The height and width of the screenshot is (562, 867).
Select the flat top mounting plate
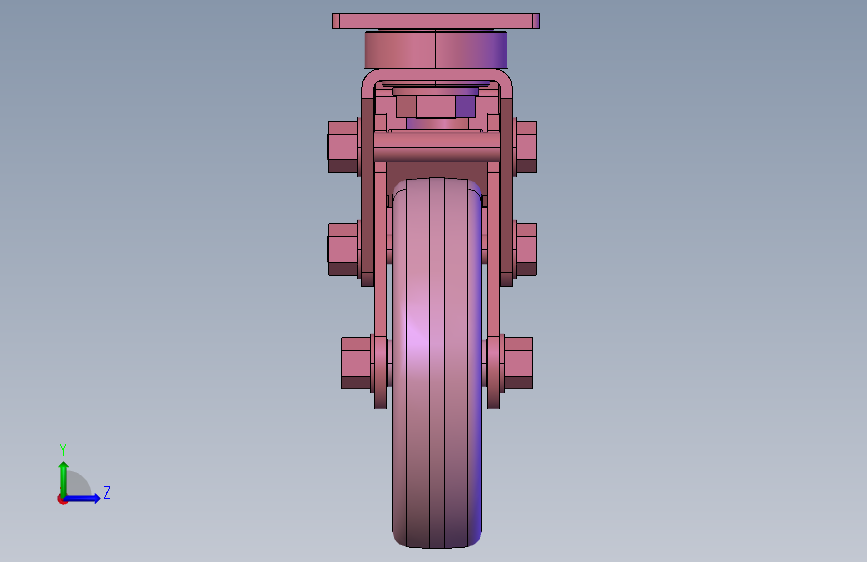click(x=436, y=21)
